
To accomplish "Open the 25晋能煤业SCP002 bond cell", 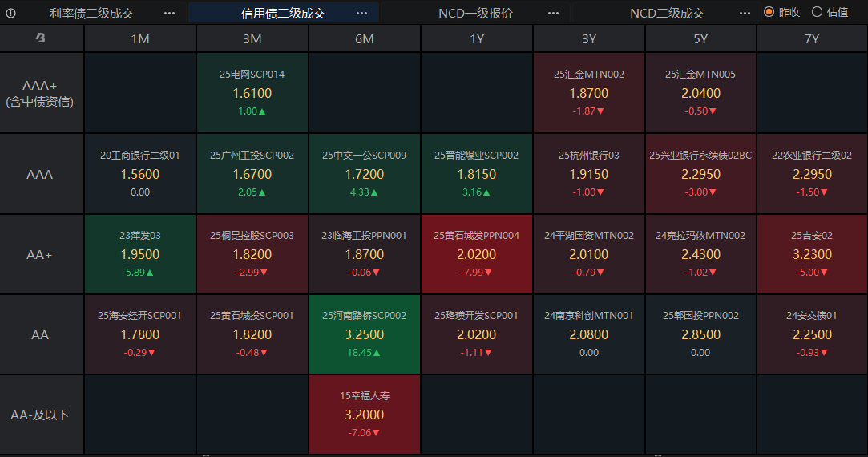I will point(477,174).
